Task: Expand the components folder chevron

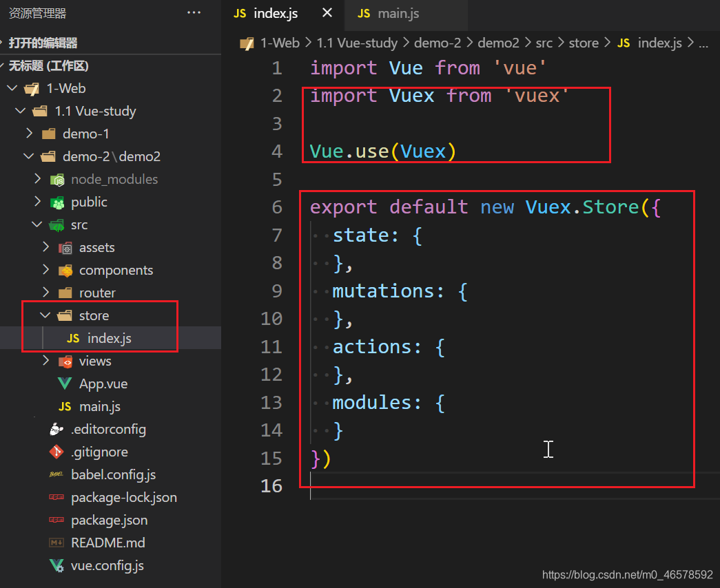Action: [x=46, y=270]
